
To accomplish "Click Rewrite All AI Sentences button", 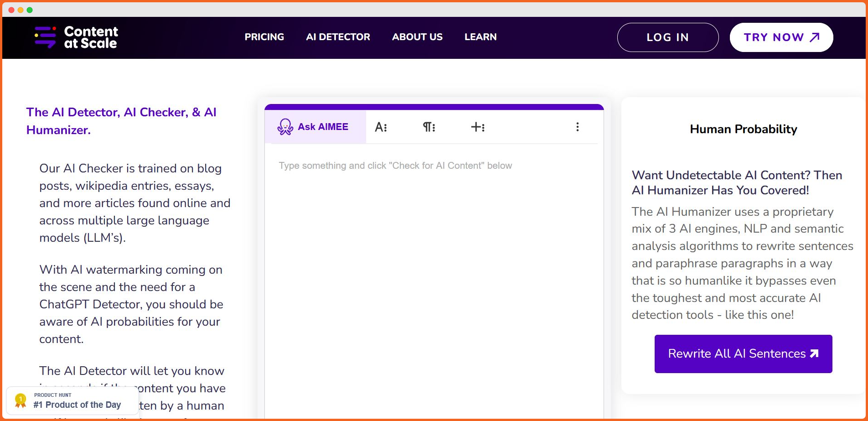I will pyautogui.click(x=744, y=354).
